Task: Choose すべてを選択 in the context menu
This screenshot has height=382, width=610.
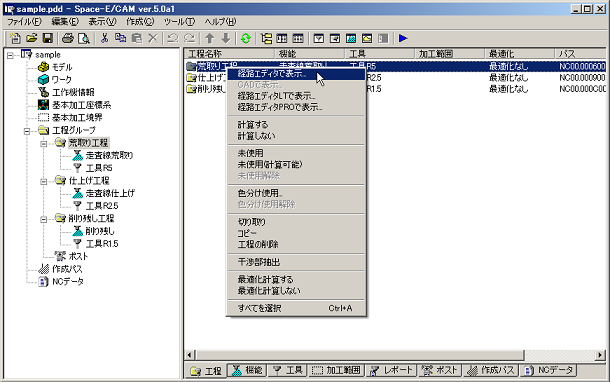Action: (x=296, y=308)
